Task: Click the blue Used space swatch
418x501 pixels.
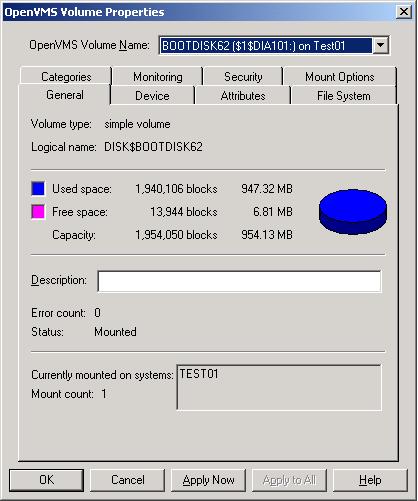Action: point(38,189)
